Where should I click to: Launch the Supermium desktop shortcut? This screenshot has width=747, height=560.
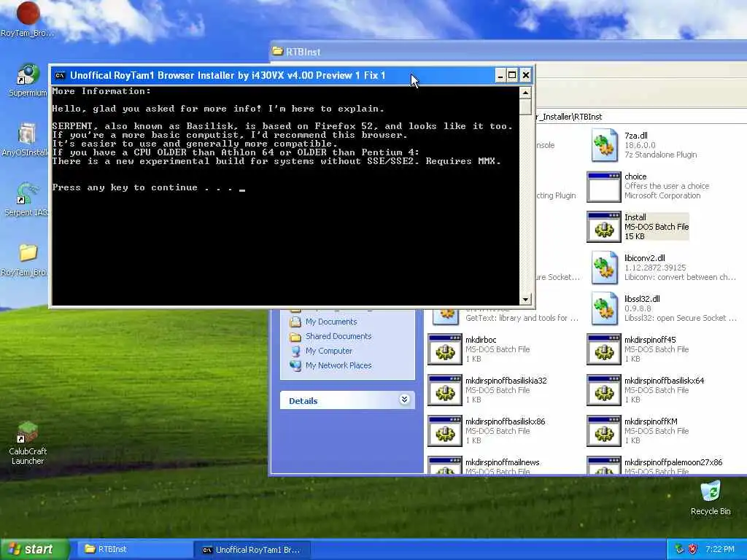pyautogui.click(x=28, y=75)
